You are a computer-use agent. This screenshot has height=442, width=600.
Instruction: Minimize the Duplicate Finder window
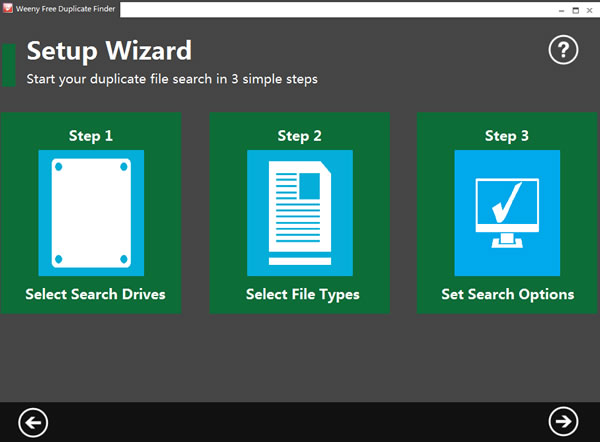(556, 9)
